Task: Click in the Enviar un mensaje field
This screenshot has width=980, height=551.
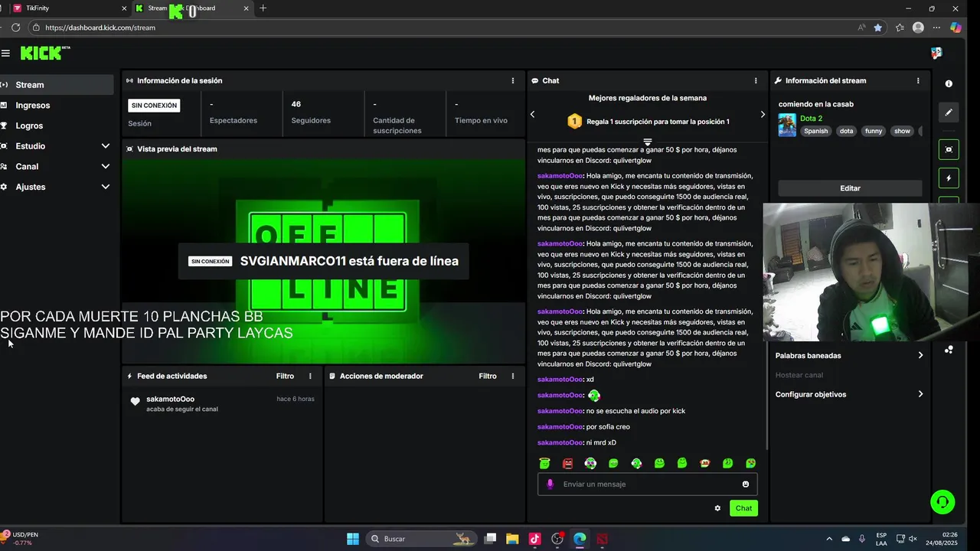Action: (x=647, y=484)
